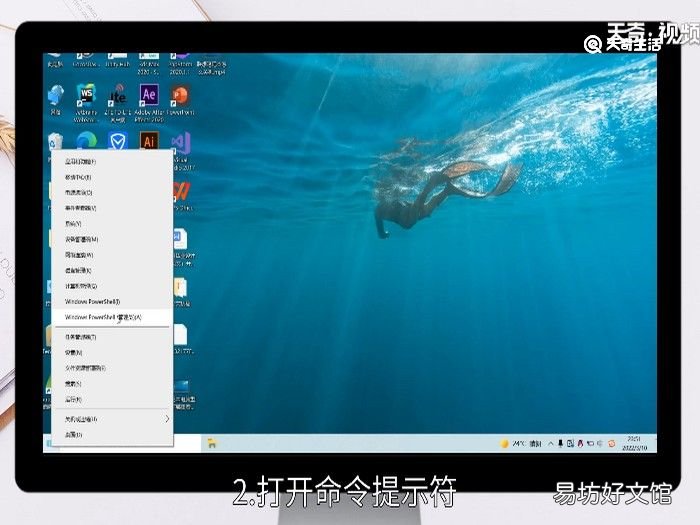Open the Microsoft Edge desktop icon

pyautogui.click(x=86, y=142)
